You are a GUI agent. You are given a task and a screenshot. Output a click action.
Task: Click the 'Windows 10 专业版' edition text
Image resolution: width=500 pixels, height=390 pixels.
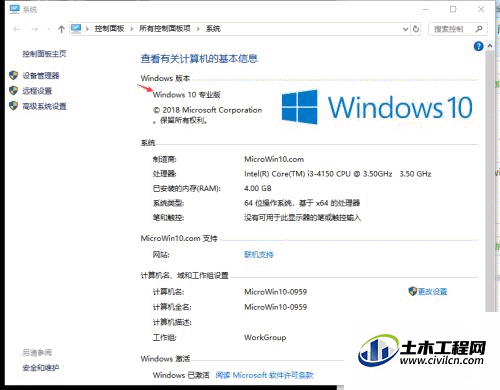click(187, 95)
